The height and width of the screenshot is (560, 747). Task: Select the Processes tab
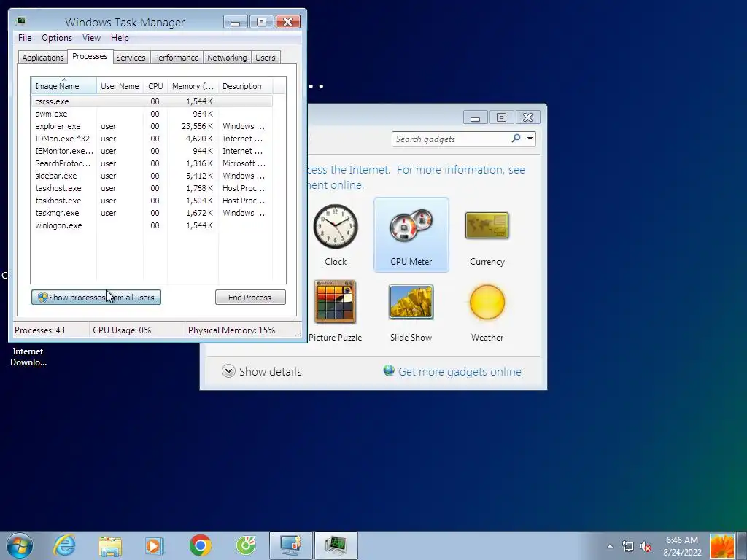pyautogui.click(x=90, y=56)
